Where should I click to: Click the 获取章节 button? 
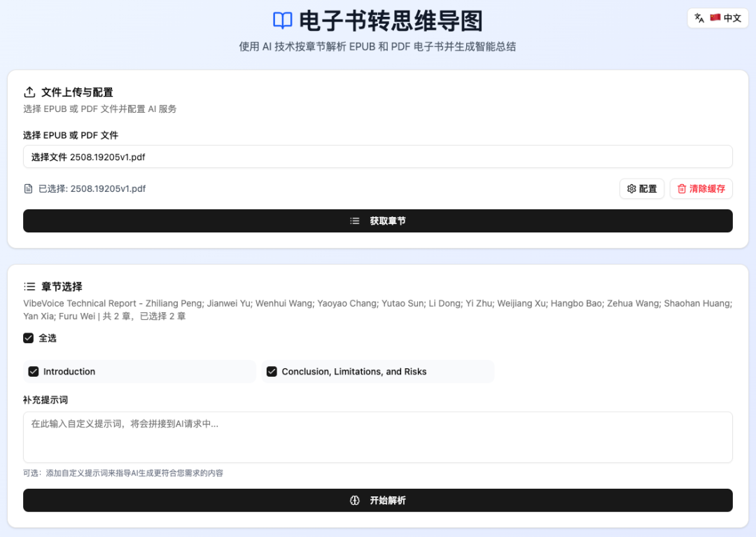[377, 221]
